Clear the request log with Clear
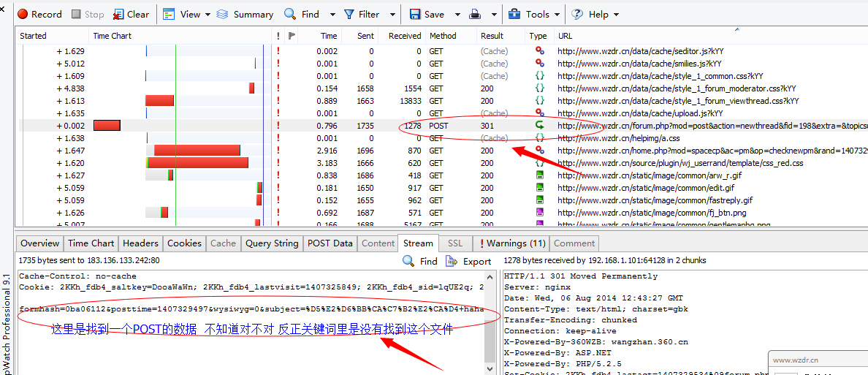Screen dimensions: 868x375 131,14
